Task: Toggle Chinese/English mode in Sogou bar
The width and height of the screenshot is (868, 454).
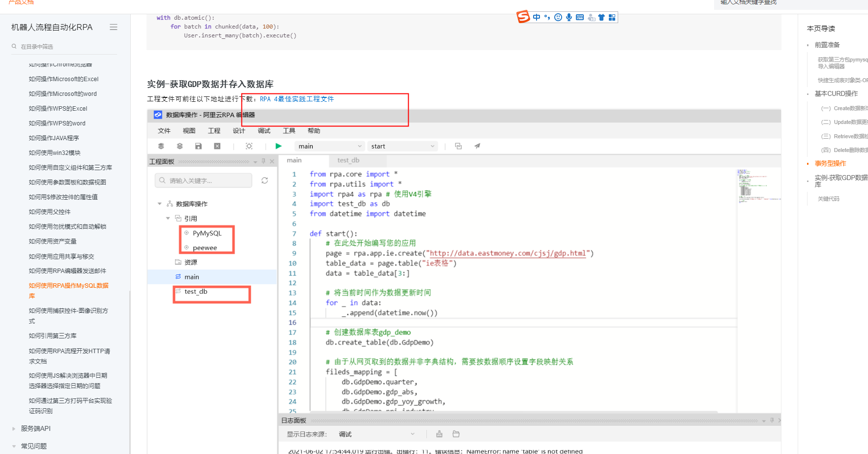Action: [x=537, y=17]
